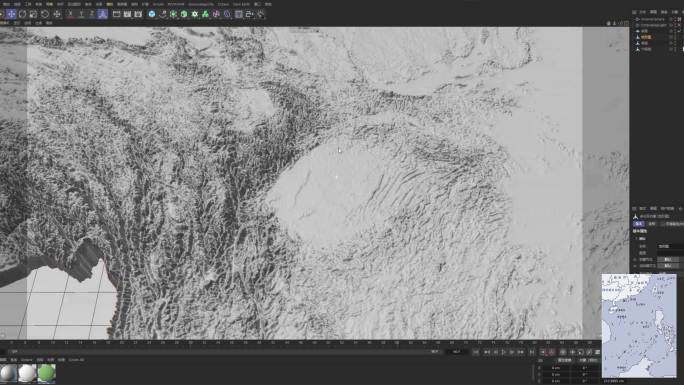
Task: Select the highlighted orange object in object manager
Action: coord(646,37)
